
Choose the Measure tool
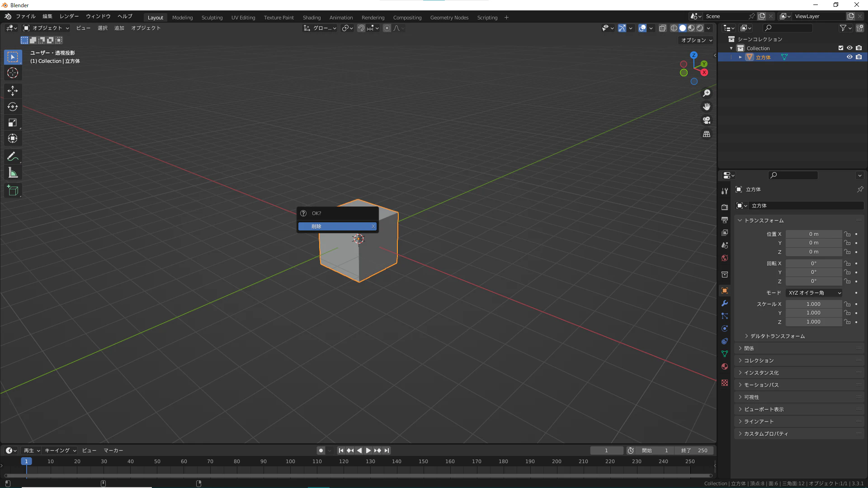pyautogui.click(x=13, y=173)
